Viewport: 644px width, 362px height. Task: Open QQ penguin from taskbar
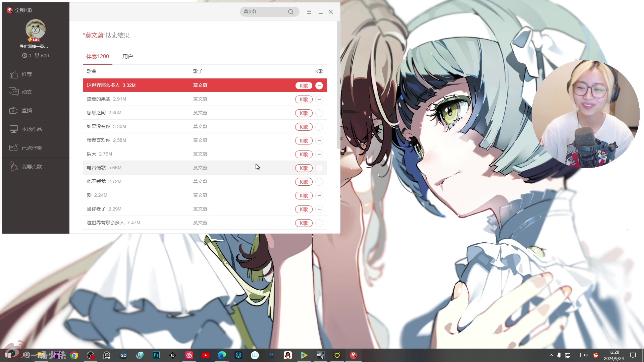288,355
